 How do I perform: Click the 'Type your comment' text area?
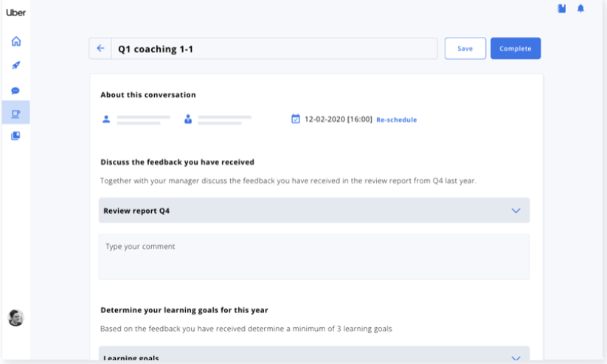(x=313, y=256)
